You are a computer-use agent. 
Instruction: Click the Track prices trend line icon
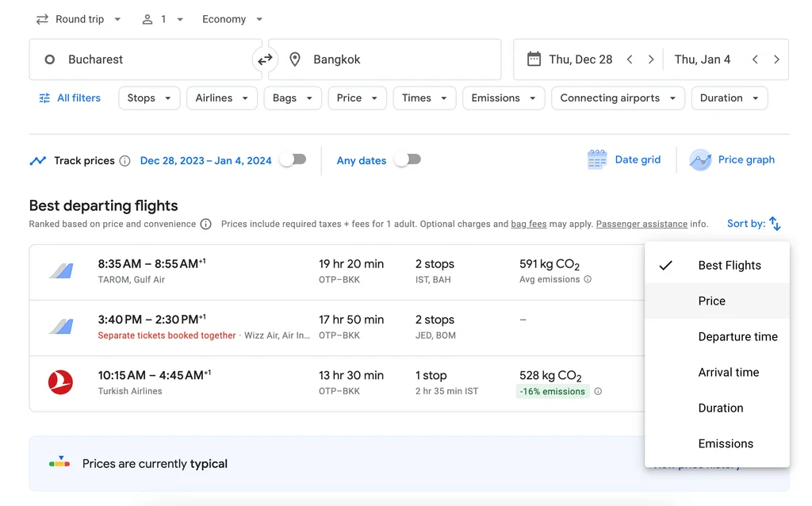point(38,160)
